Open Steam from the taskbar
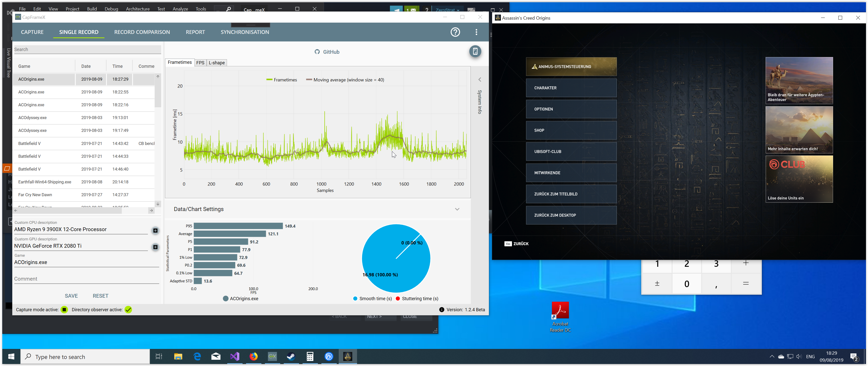The image size is (868, 366). point(291,356)
